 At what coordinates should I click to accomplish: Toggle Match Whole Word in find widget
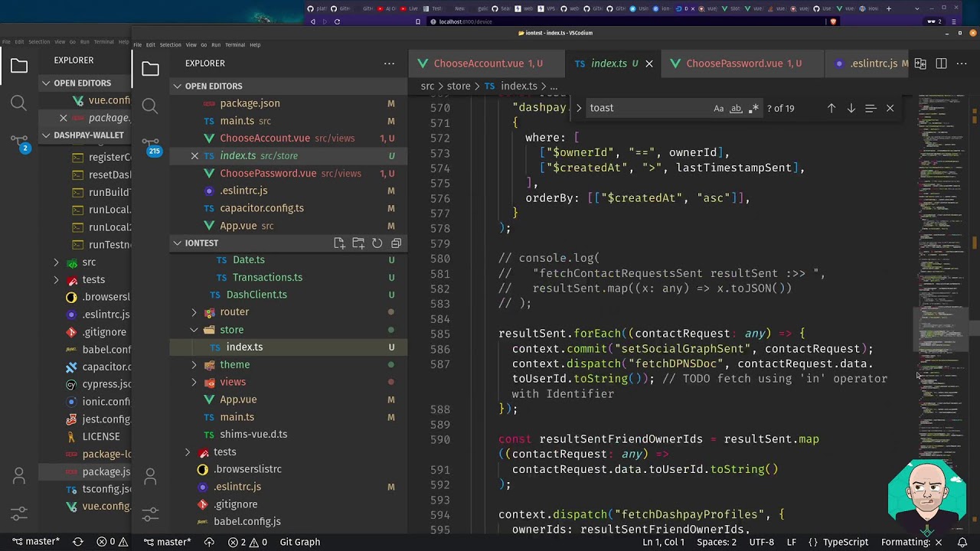736,108
